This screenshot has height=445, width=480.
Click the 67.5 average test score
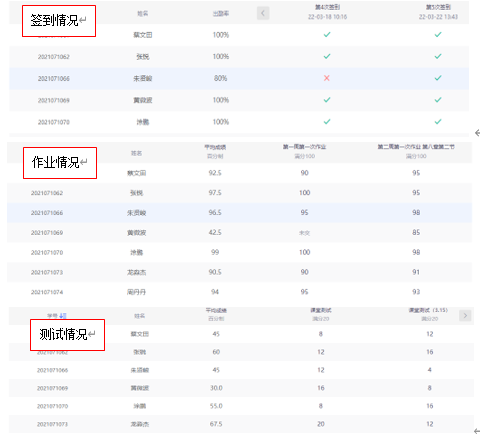[216, 424]
